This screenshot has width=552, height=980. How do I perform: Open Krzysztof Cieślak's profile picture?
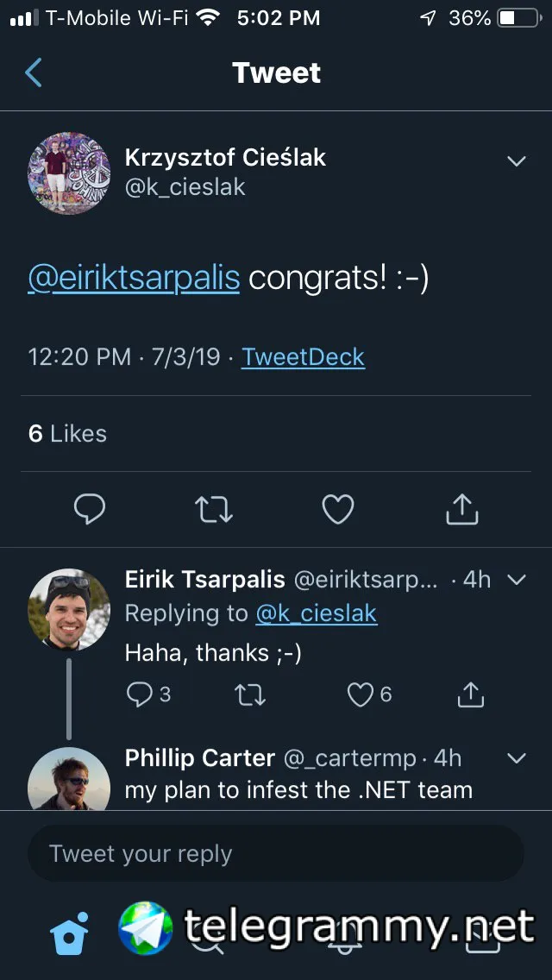point(70,173)
